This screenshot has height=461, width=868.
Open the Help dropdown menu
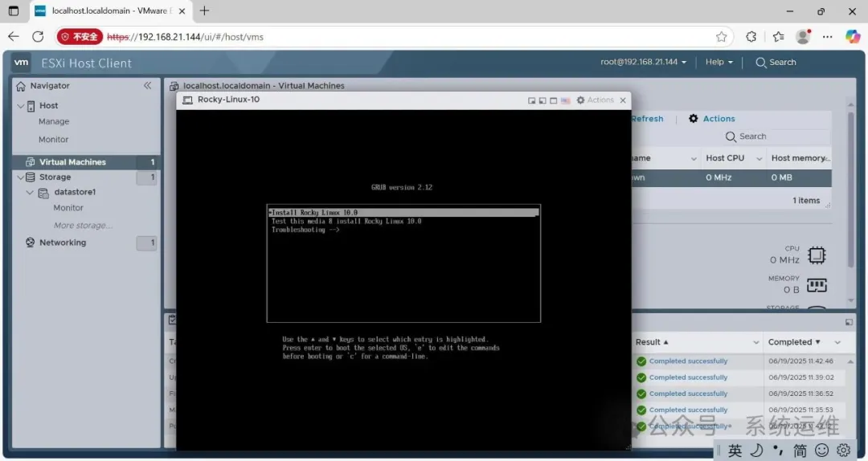719,62
